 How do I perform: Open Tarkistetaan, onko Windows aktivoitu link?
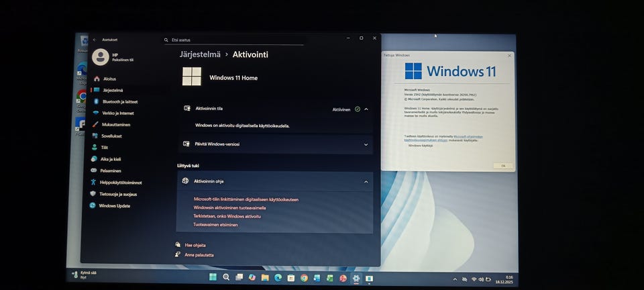click(x=227, y=216)
